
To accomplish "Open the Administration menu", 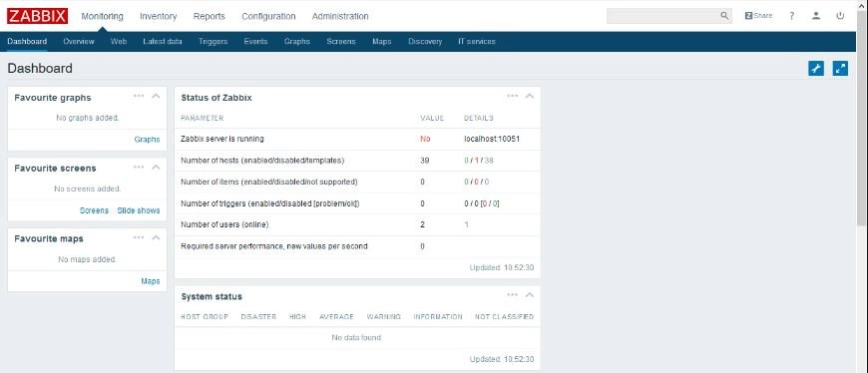I will click(340, 16).
